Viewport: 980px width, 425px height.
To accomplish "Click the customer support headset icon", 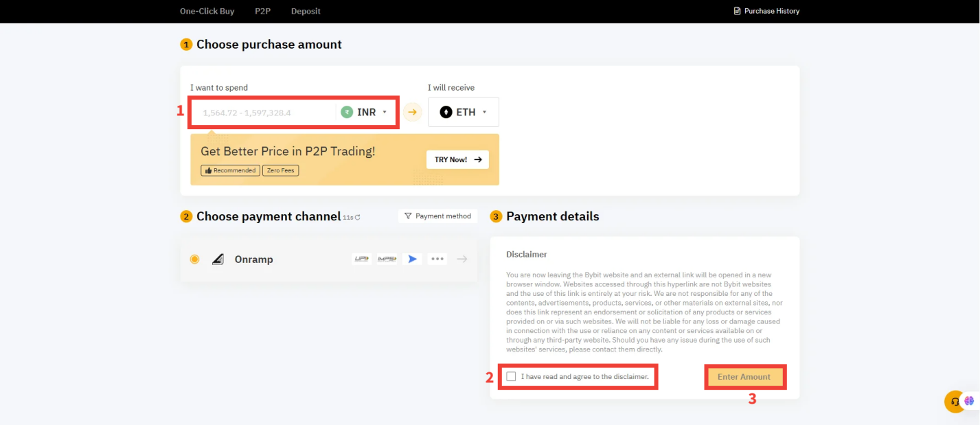I will point(955,402).
